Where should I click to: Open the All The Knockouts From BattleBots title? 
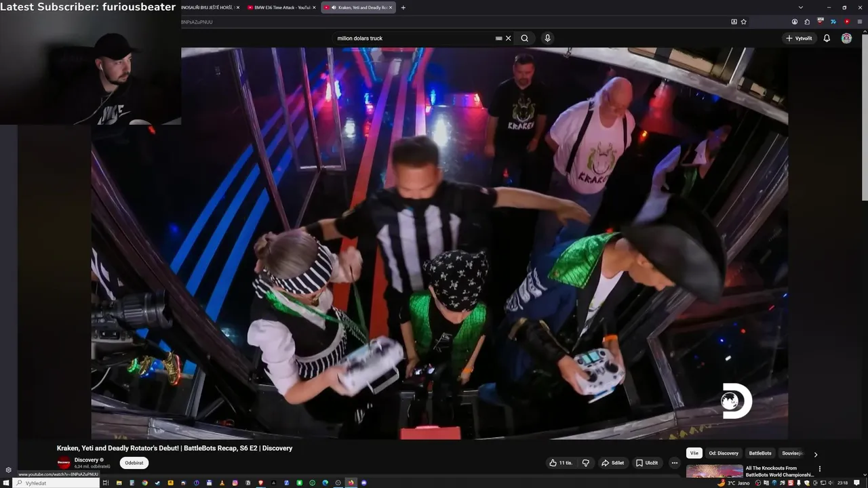[x=780, y=472]
